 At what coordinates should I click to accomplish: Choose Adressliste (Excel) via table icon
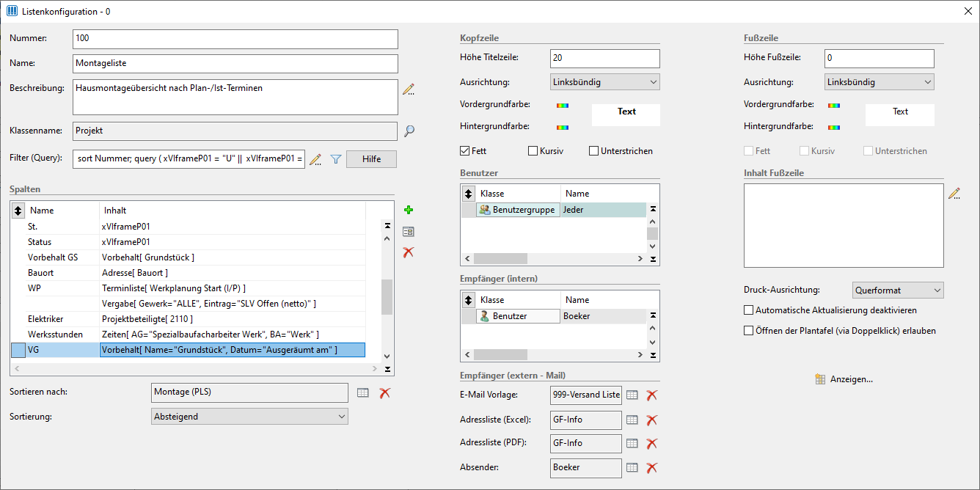(x=632, y=420)
